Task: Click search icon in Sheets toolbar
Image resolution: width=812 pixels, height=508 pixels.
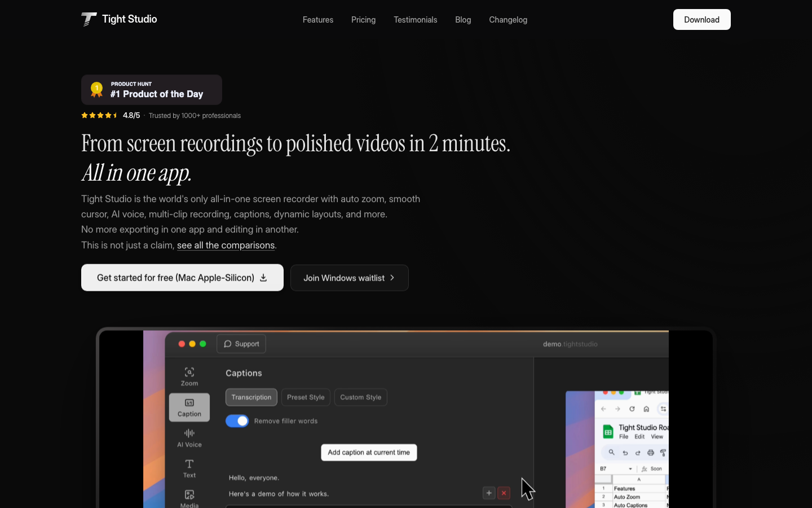Action: [x=611, y=453]
